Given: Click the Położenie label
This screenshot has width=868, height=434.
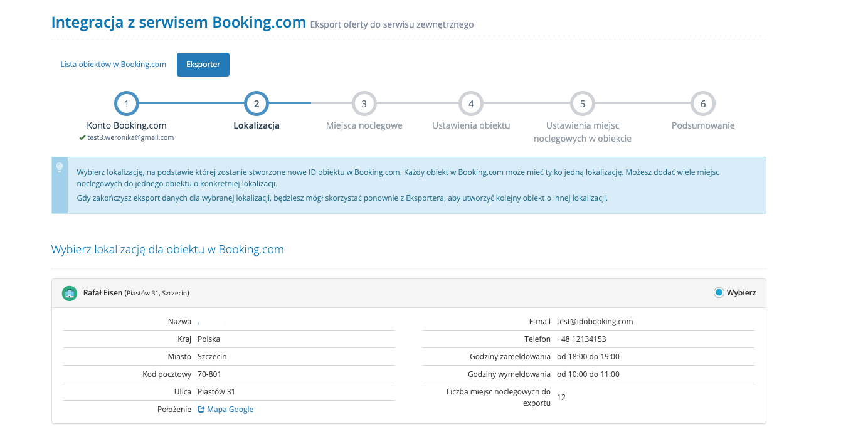Looking at the screenshot, I should (174, 410).
